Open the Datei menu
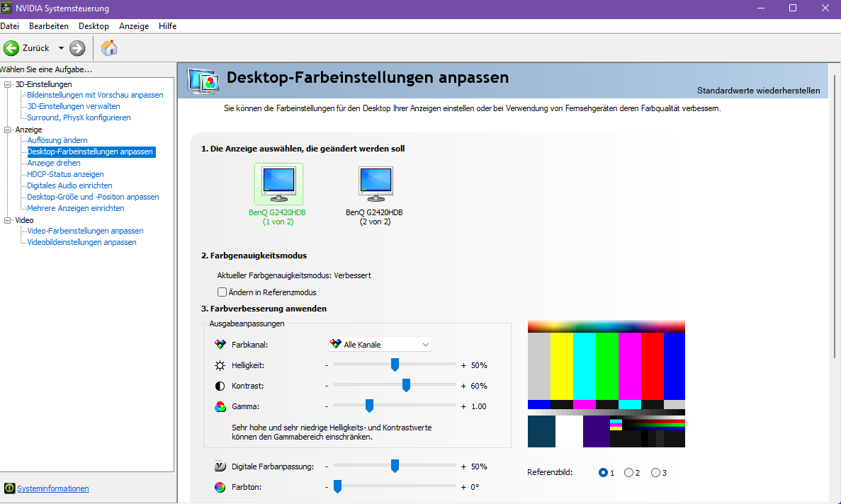This screenshot has height=504, width=841. click(x=10, y=26)
